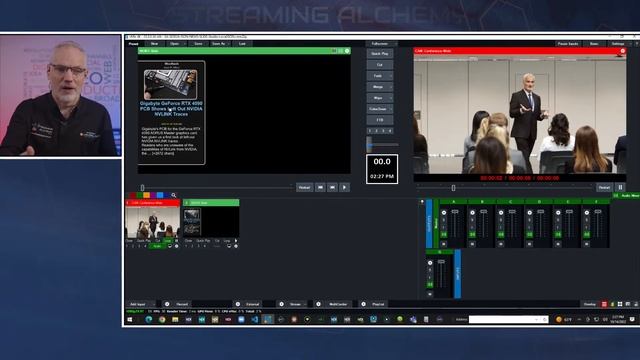The image size is (640, 360).
Task: Select the red category color tab
Action: pos(133,195)
